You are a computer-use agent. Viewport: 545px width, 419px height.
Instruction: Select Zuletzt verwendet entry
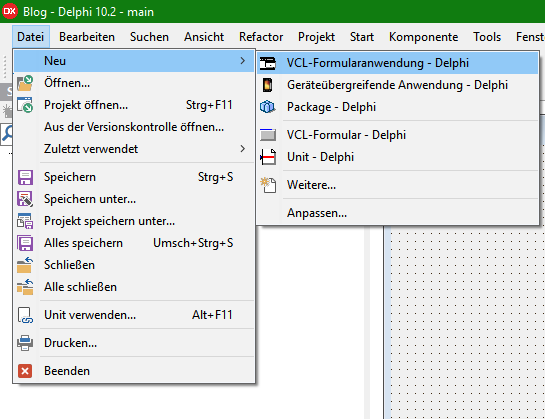(134, 149)
